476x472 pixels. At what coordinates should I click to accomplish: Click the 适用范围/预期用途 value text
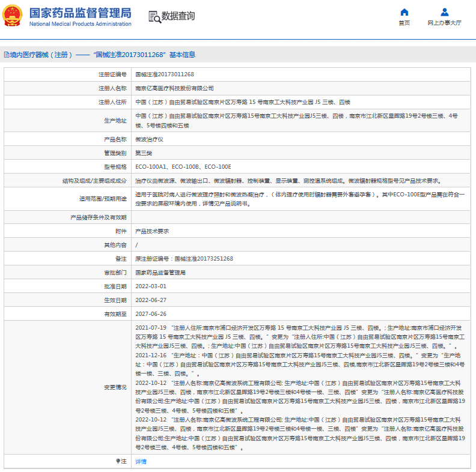300,199
